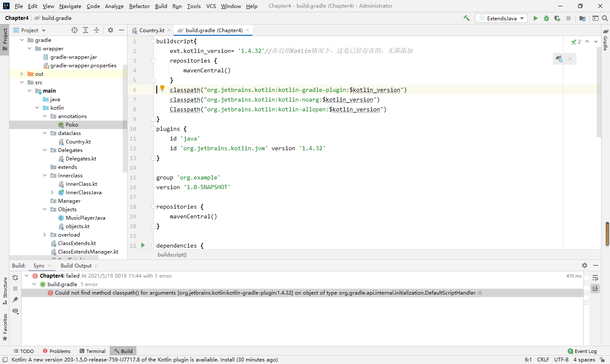This screenshot has width=610, height=364.
Task: Go to next highlighted problem arrow
Action: [x=596, y=41]
